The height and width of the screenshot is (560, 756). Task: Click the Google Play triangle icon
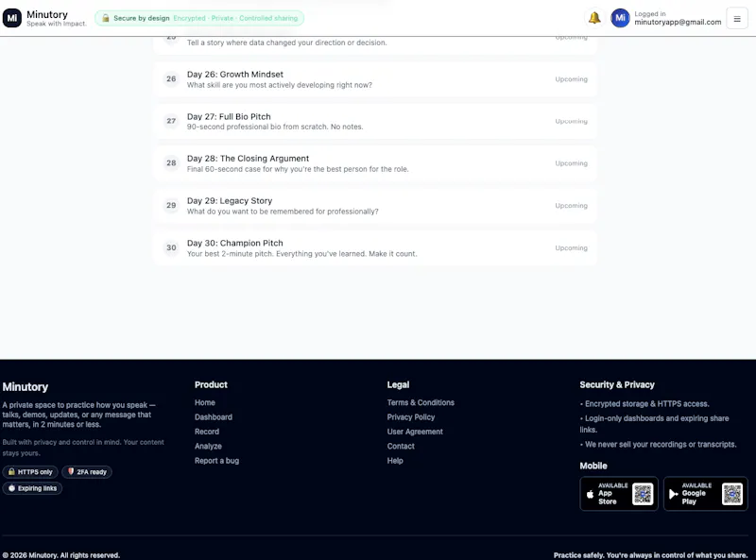coord(674,494)
